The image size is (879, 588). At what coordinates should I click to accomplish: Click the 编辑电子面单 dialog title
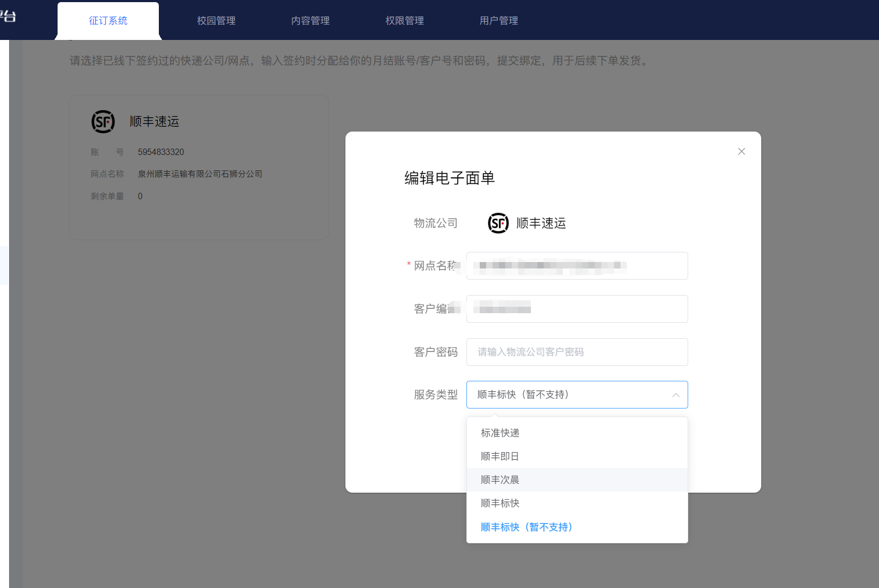click(449, 178)
